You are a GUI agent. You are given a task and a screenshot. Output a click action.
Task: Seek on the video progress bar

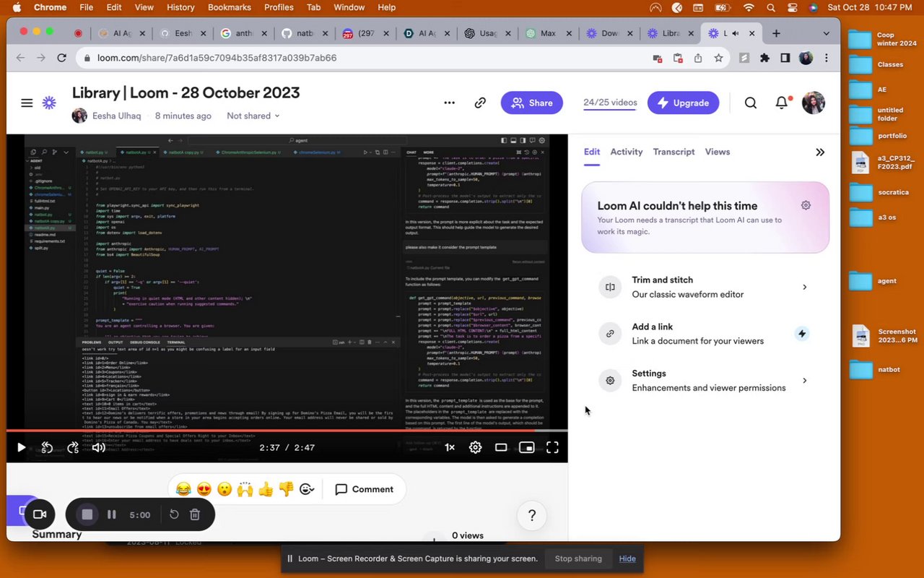click(287, 431)
